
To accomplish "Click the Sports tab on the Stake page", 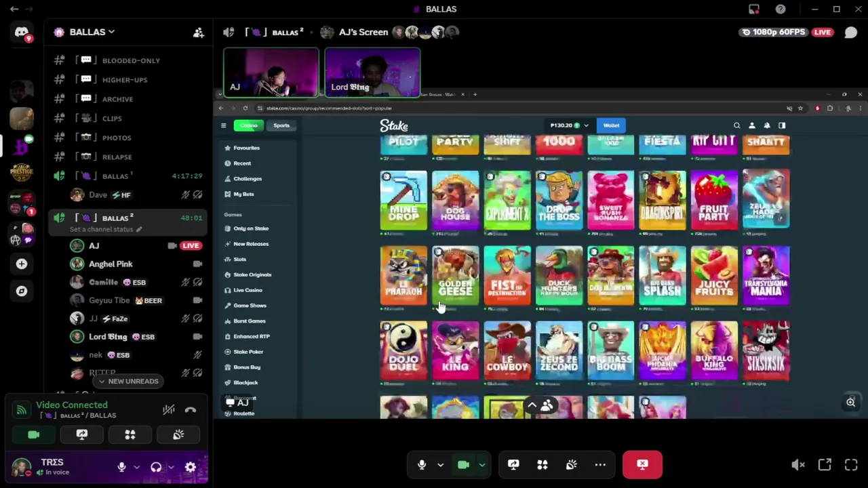I will 281,125.
